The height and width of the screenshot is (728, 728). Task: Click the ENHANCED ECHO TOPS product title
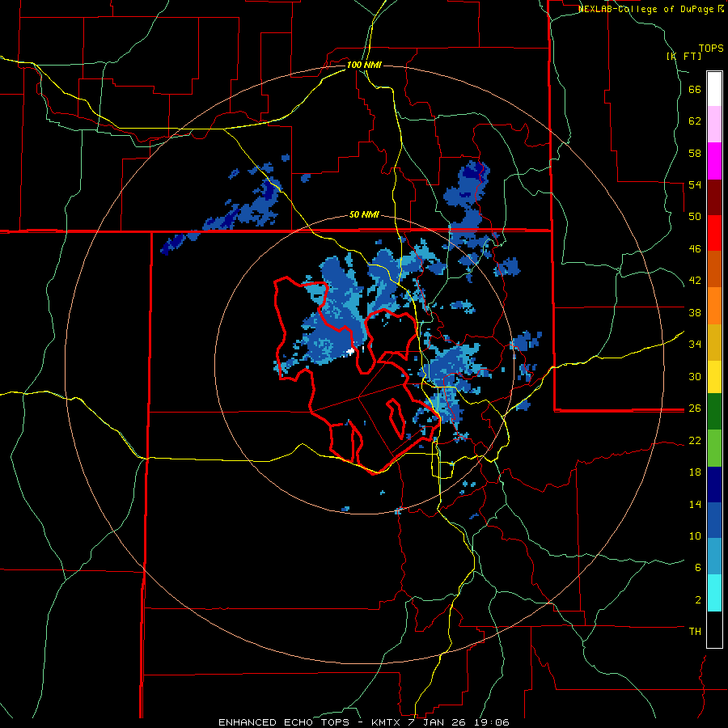point(284,722)
